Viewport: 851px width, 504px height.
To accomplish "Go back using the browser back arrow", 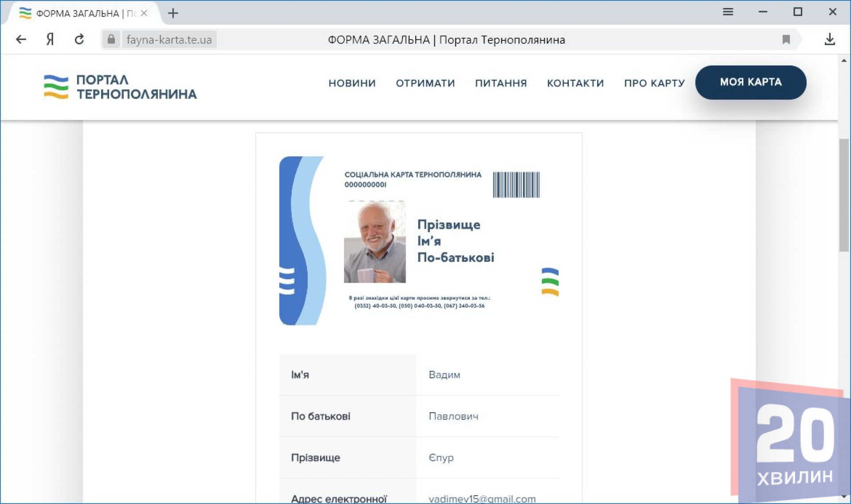I will pos(21,39).
